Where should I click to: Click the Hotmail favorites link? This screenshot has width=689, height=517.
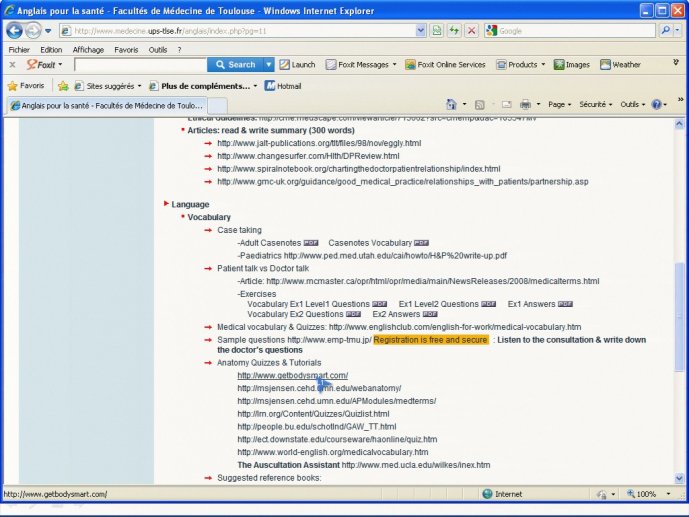[x=283, y=86]
